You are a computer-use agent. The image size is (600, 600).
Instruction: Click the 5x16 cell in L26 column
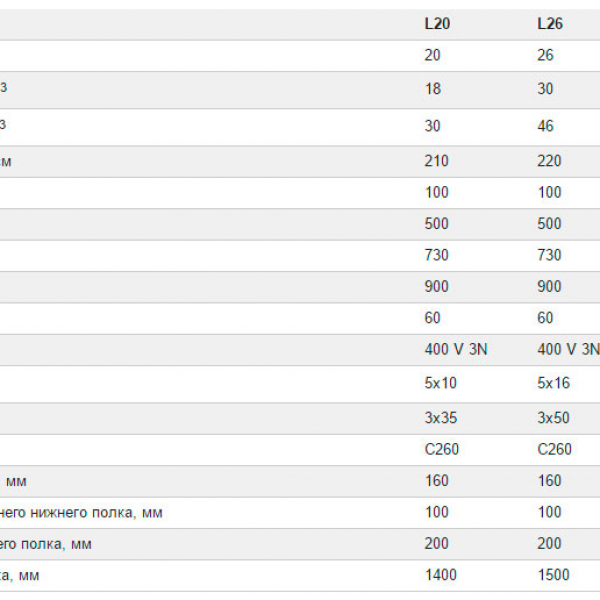(553, 383)
